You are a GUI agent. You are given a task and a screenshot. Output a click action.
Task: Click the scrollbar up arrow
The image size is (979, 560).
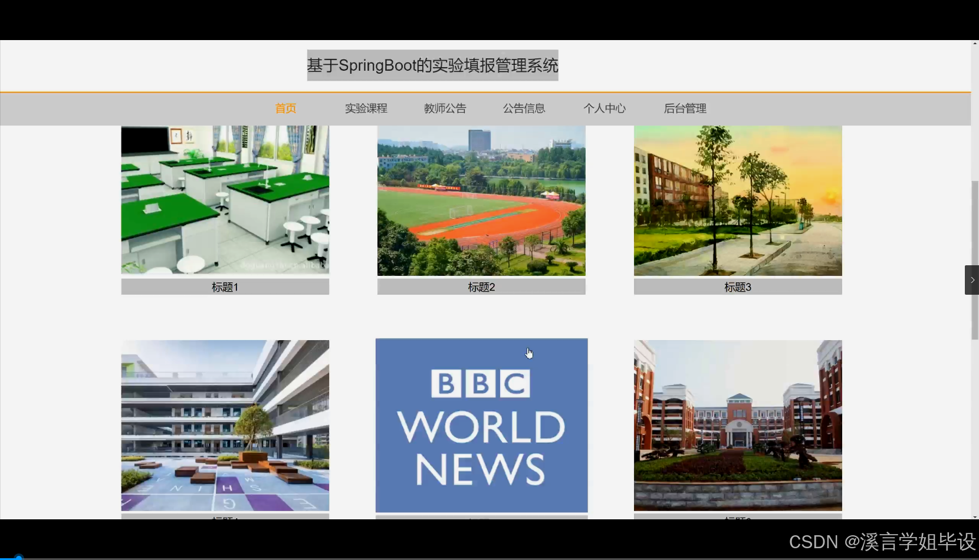click(x=975, y=44)
